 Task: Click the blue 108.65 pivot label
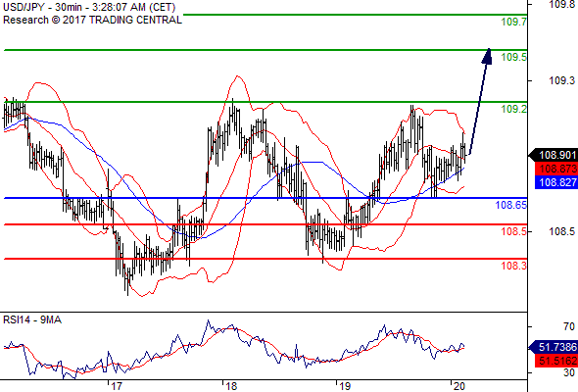(x=511, y=205)
